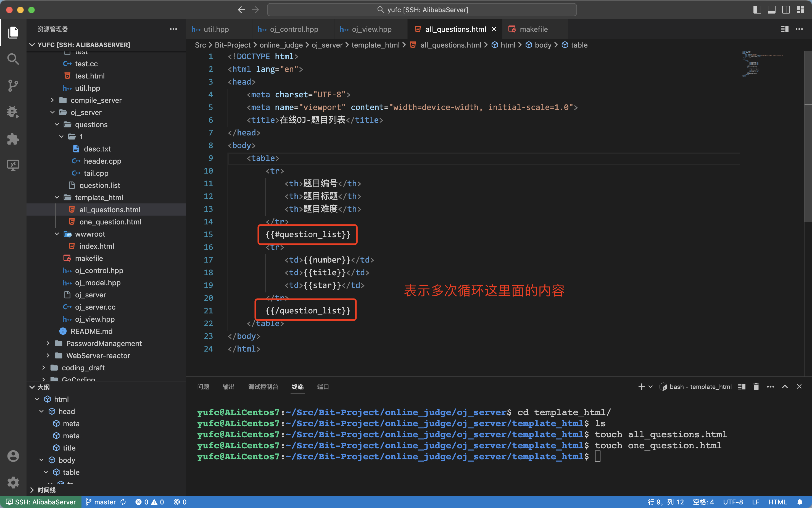Open README.md file
Image resolution: width=812 pixels, height=508 pixels.
106,331
